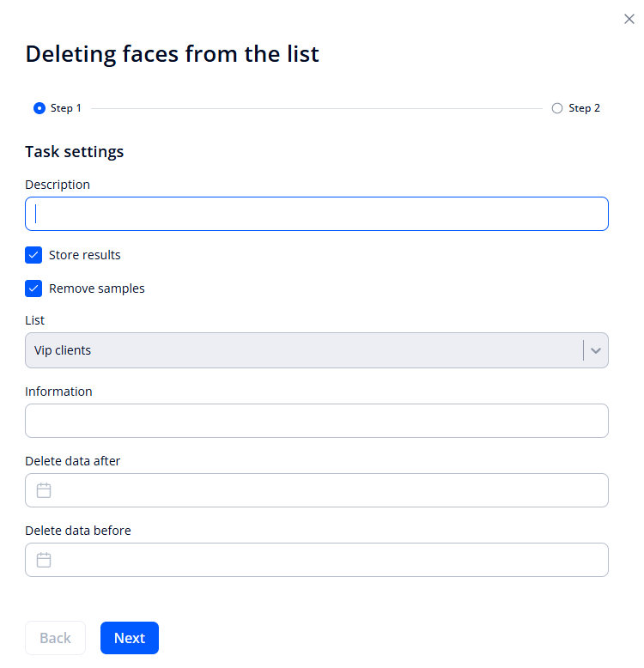Close the Deleting faces dialog
Image resolution: width=644 pixels, height=668 pixels.
point(629,19)
